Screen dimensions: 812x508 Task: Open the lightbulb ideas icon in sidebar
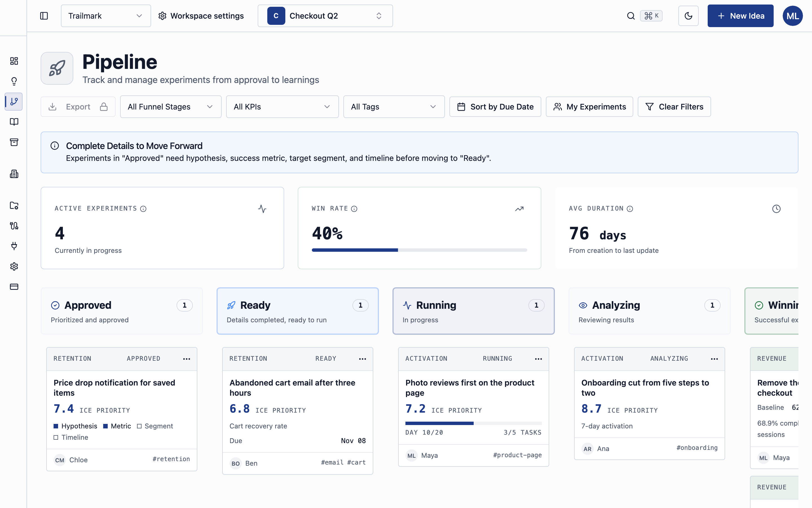coord(14,81)
